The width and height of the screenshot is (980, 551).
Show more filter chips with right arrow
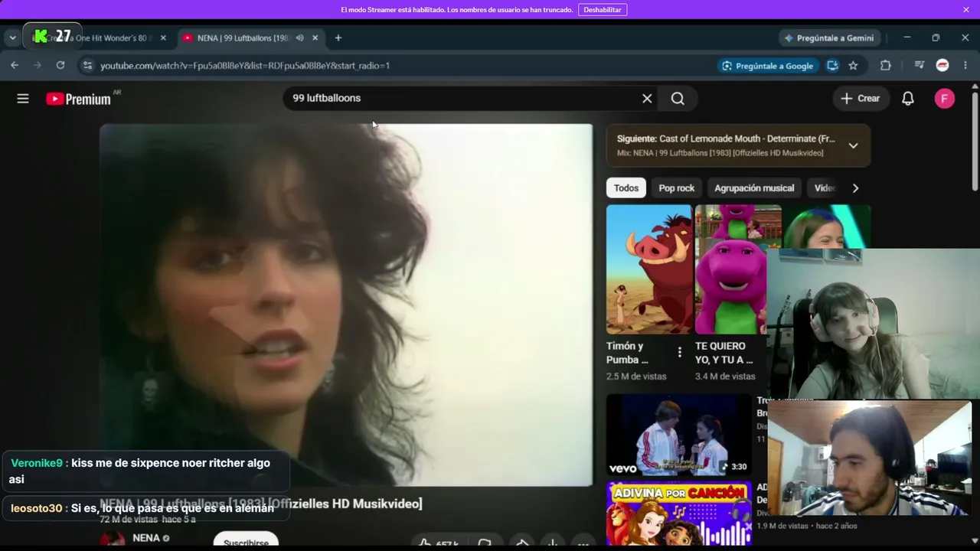coord(855,188)
